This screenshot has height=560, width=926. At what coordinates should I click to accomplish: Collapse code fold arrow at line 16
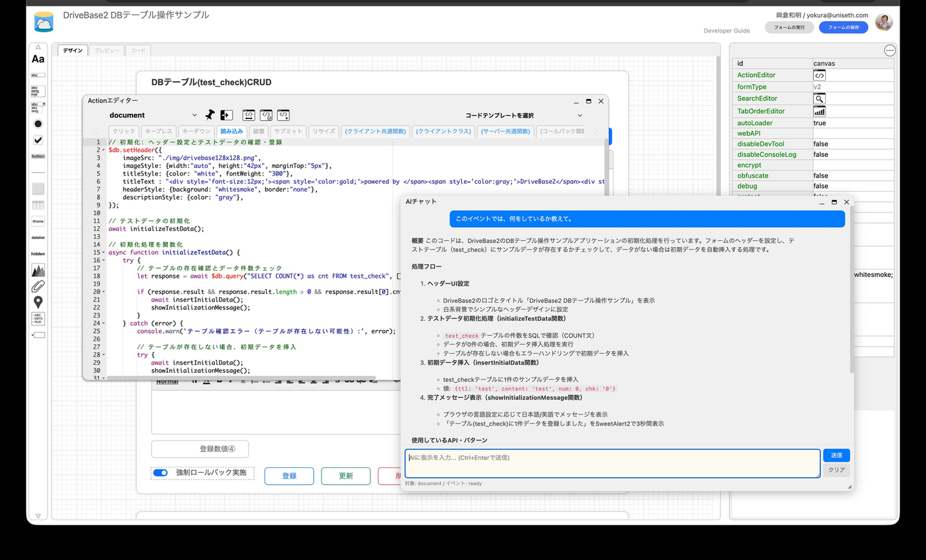104,260
